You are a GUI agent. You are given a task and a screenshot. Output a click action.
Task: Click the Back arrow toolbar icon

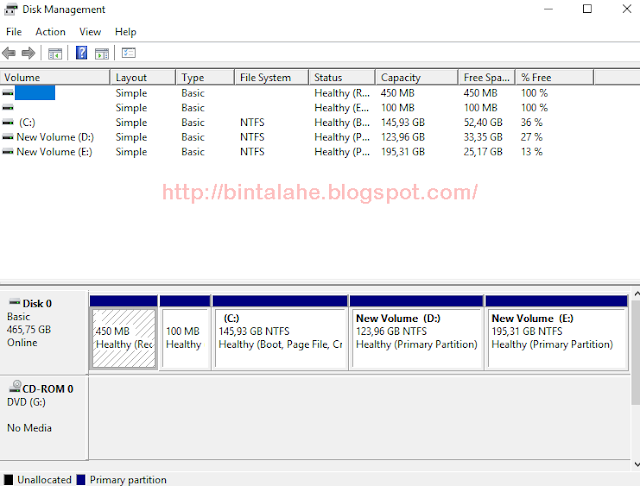tap(9, 53)
